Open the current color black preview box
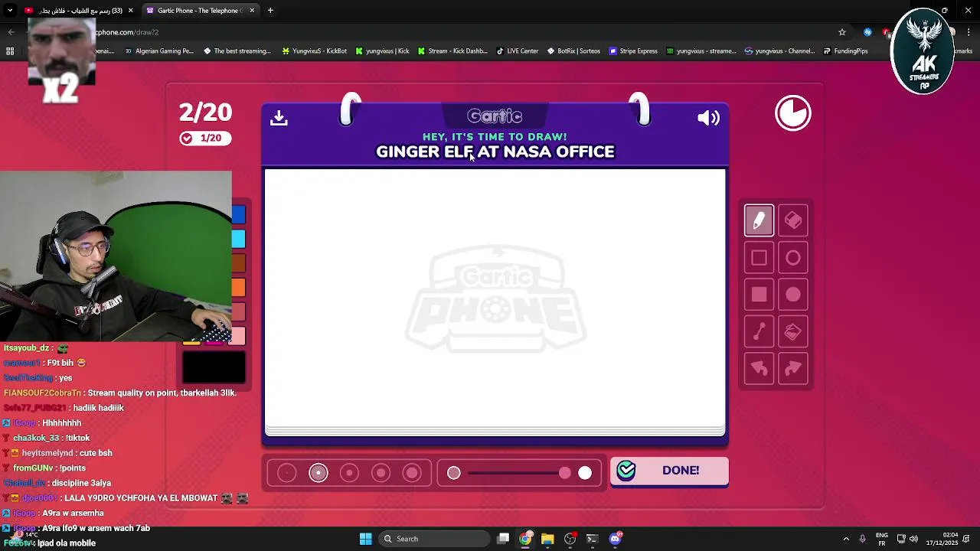Image resolution: width=980 pixels, height=551 pixels. 214,367
